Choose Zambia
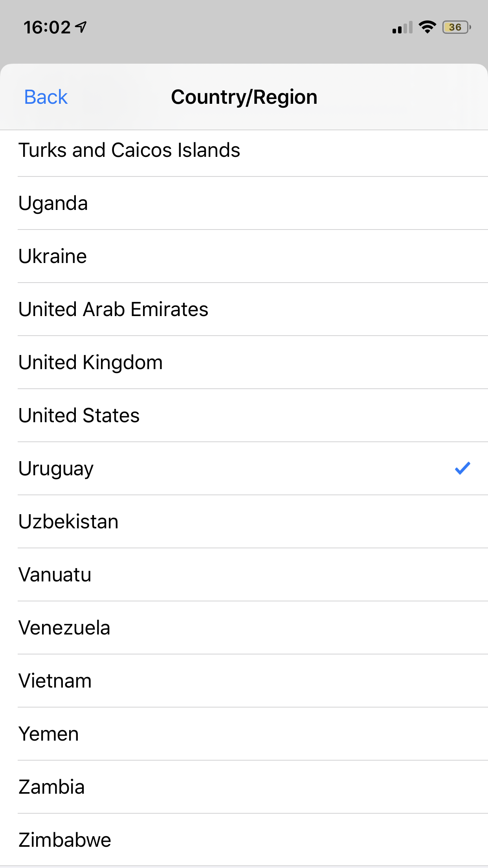Image resolution: width=488 pixels, height=868 pixels. coord(51,787)
